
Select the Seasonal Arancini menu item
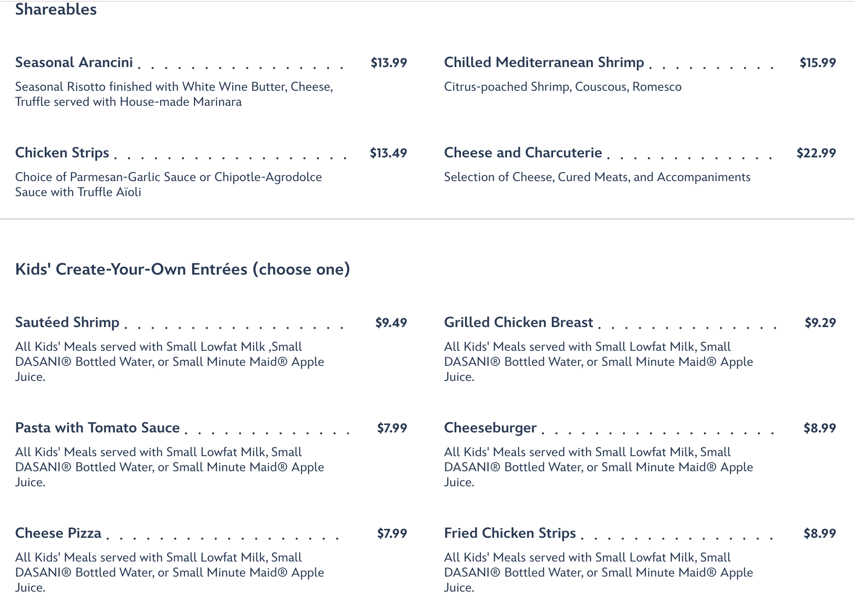point(74,62)
